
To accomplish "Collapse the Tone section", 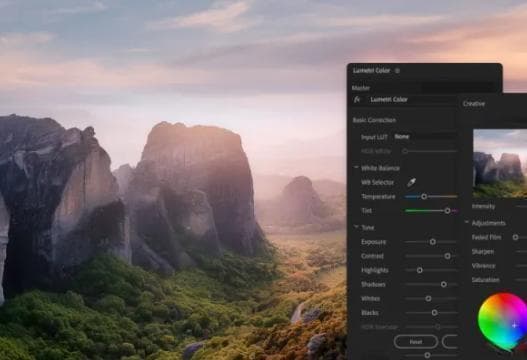I will click(356, 227).
